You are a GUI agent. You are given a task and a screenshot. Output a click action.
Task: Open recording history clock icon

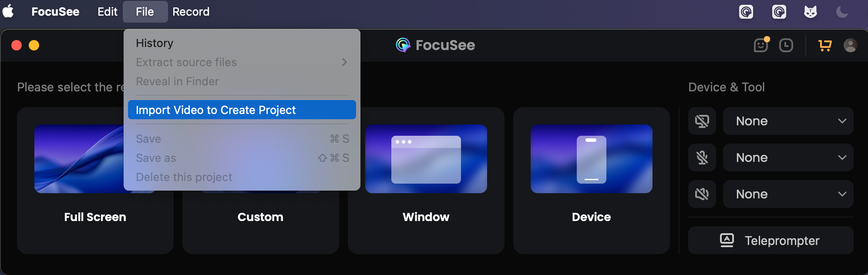786,45
